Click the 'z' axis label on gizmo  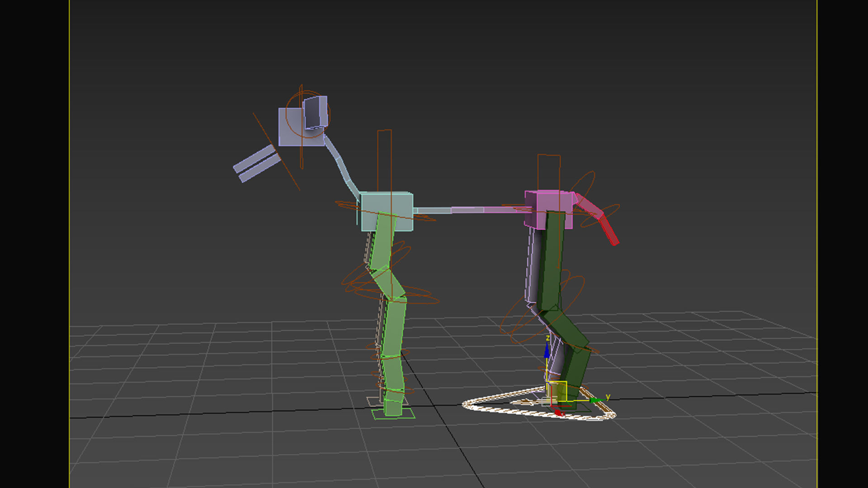tap(547, 338)
